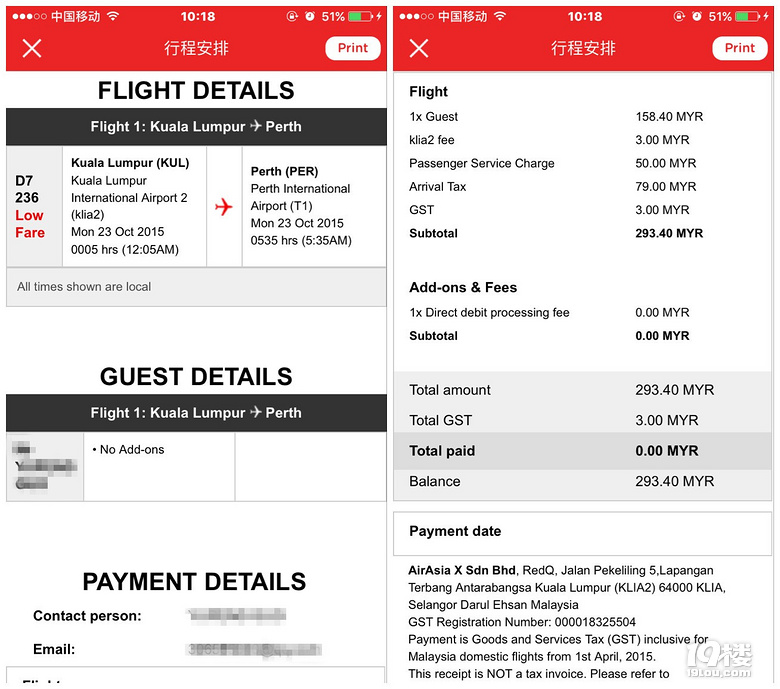
Task: Click the Payment date box
Action: [x=583, y=533]
